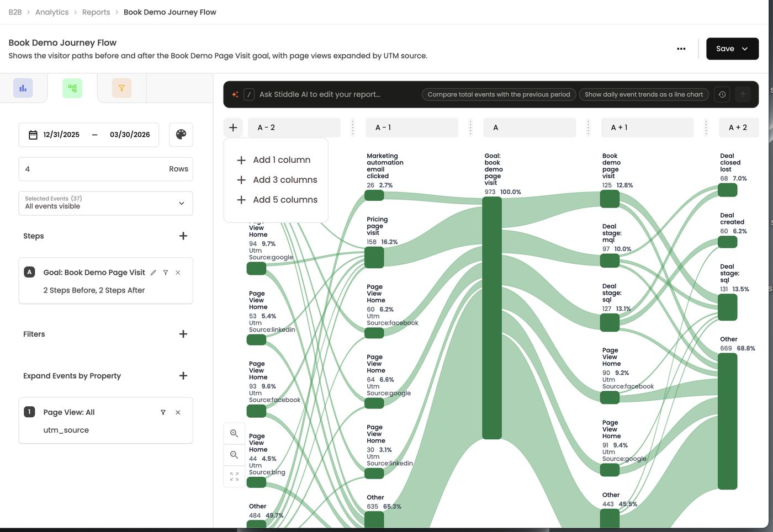Click the Ask Stiddle AI input

[x=320, y=94]
